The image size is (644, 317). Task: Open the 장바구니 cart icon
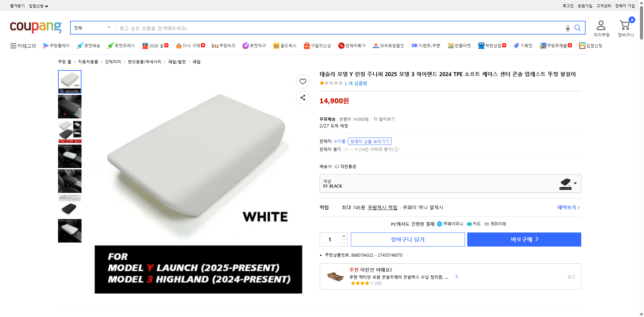pyautogui.click(x=625, y=25)
